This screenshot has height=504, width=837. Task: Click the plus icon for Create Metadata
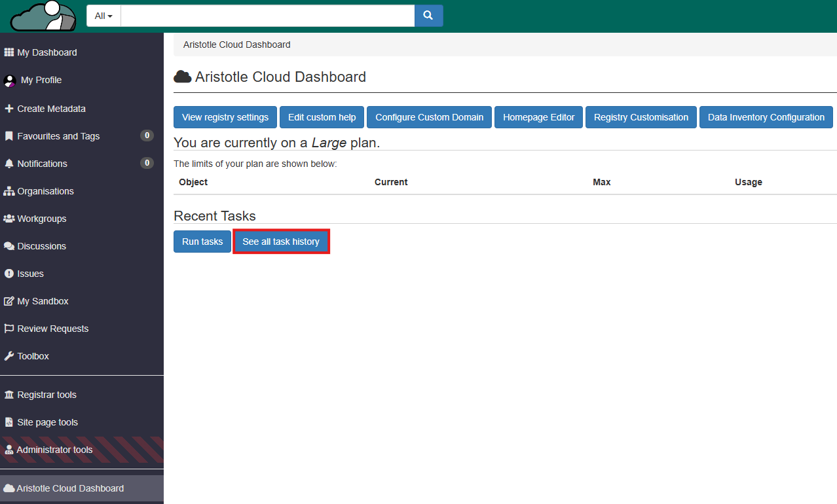coord(9,109)
